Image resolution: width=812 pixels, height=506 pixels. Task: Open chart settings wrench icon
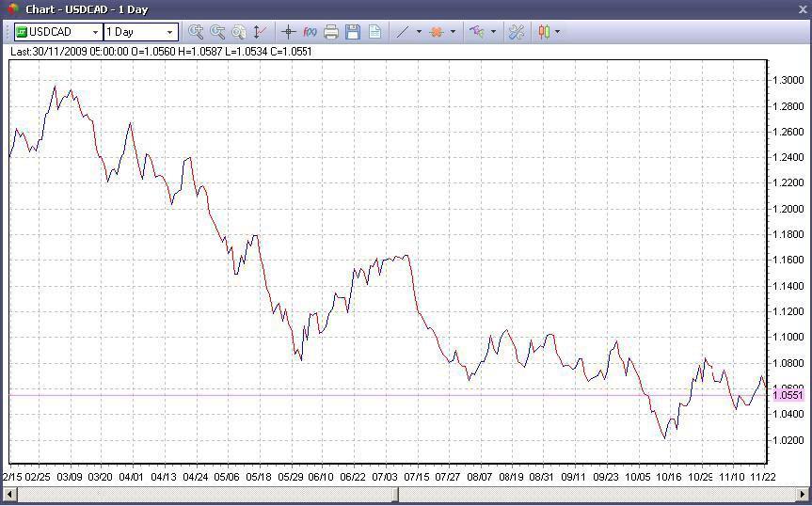tap(517, 32)
